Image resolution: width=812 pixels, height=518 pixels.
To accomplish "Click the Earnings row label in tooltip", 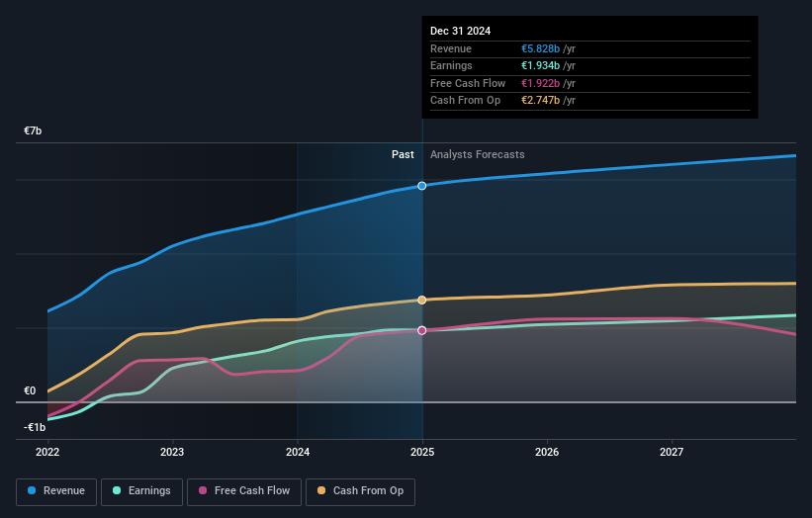I will coord(451,65).
